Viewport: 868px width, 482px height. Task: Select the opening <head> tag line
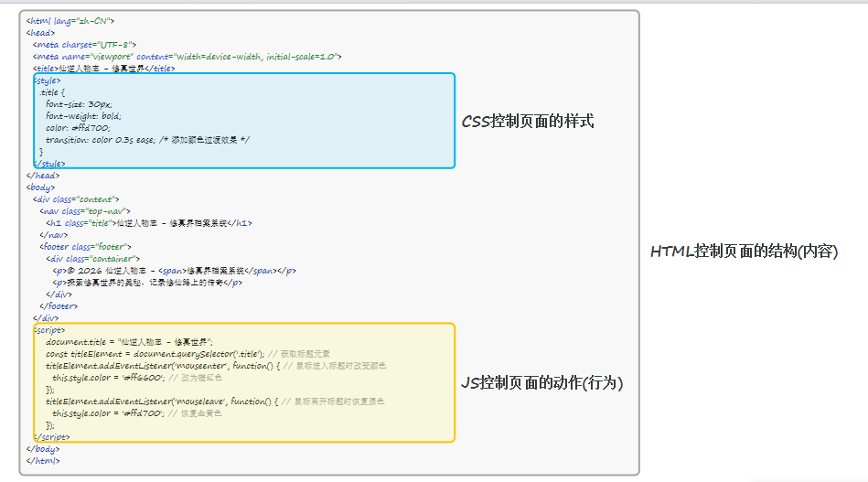point(40,33)
